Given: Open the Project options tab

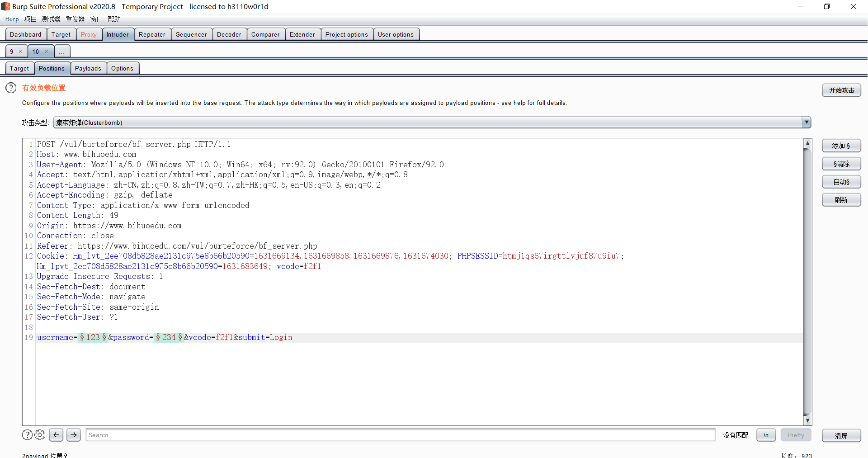Looking at the screenshot, I should [347, 34].
